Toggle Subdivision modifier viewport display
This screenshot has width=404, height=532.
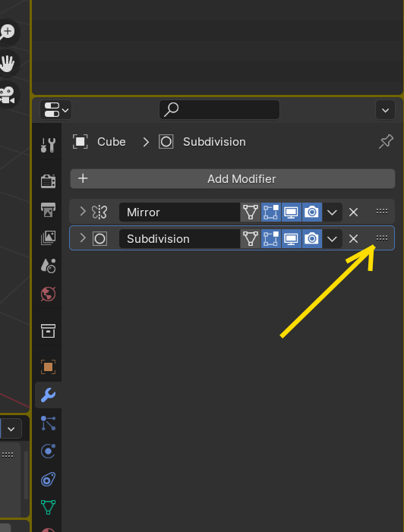pyautogui.click(x=292, y=239)
